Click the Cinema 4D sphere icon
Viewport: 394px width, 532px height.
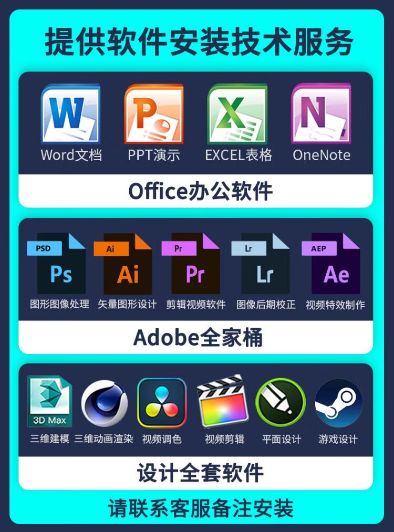[105, 403]
